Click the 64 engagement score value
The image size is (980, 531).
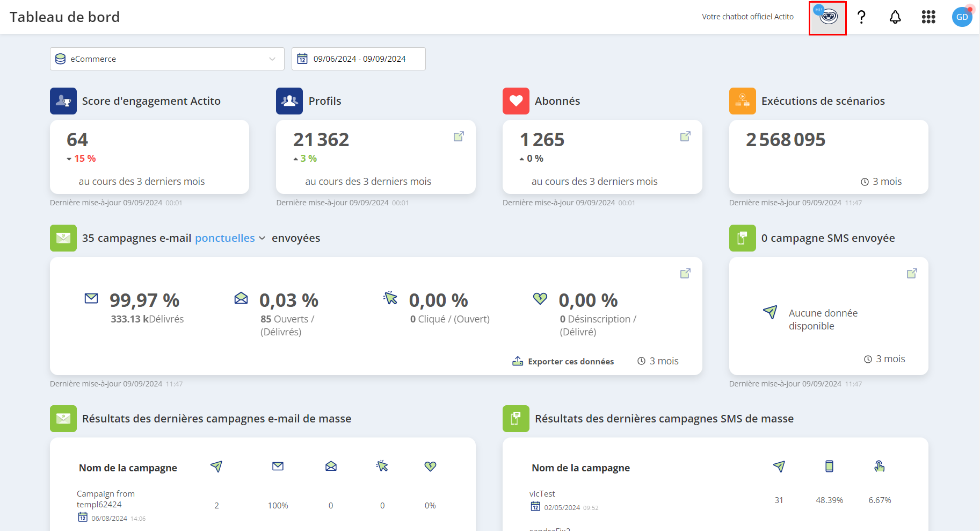[x=77, y=140]
